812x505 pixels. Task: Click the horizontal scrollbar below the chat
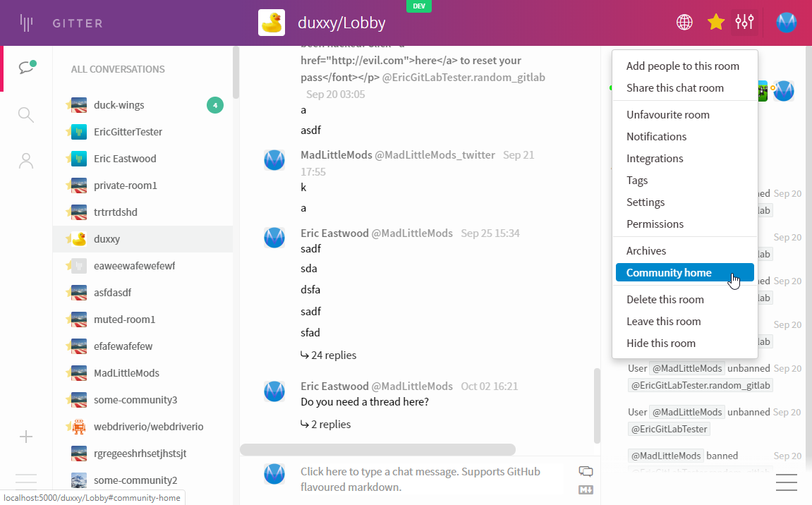point(377,449)
